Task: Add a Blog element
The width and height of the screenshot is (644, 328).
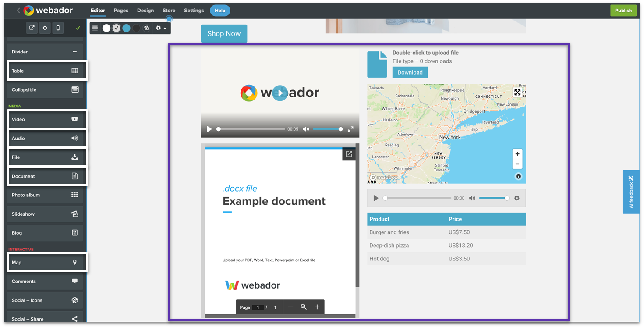Action: tap(45, 233)
